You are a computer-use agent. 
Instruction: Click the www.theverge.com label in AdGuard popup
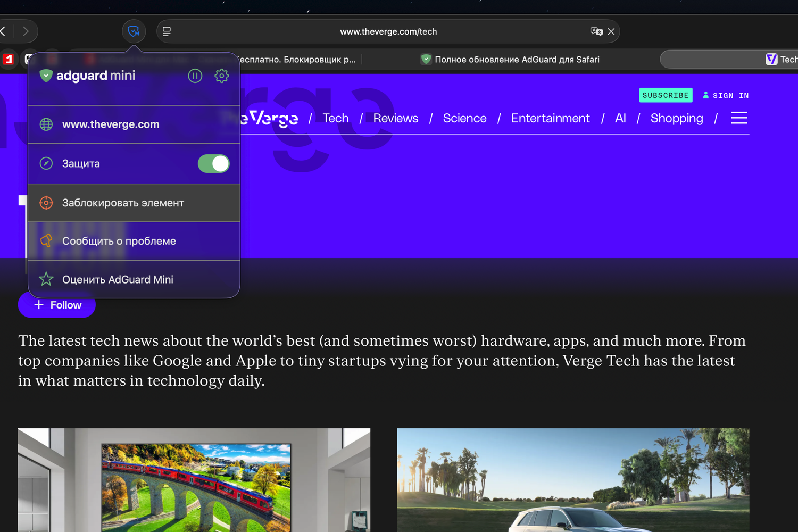(x=111, y=124)
